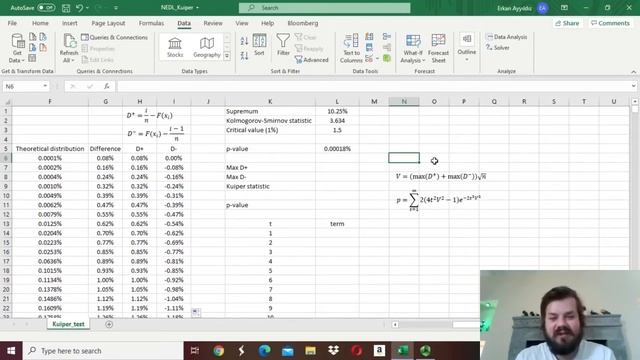Create a Forecast Sheet
Image resolution: width=640 pixels, height=360 pixels.
(x=438, y=48)
